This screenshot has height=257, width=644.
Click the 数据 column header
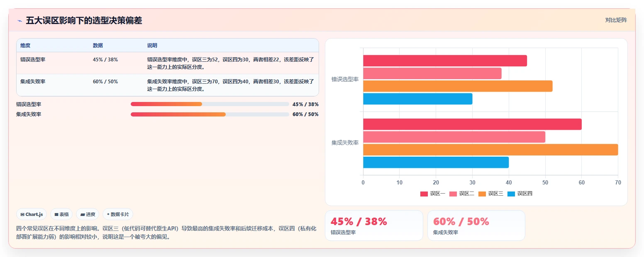pos(98,46)
